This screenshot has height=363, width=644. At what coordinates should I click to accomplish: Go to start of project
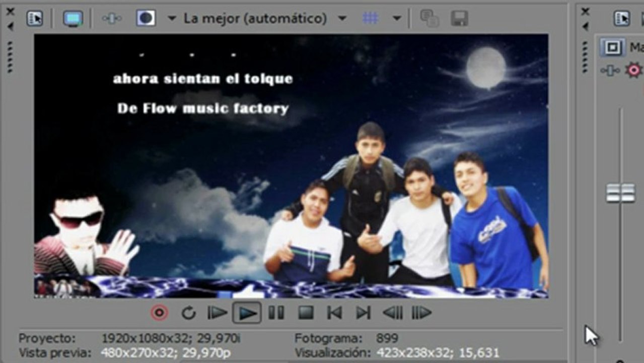(x=334, y=313)
